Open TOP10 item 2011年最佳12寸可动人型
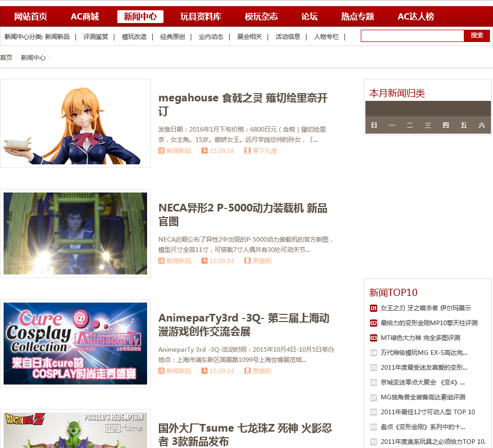The image size is (493, 448). tap(427, 412)
